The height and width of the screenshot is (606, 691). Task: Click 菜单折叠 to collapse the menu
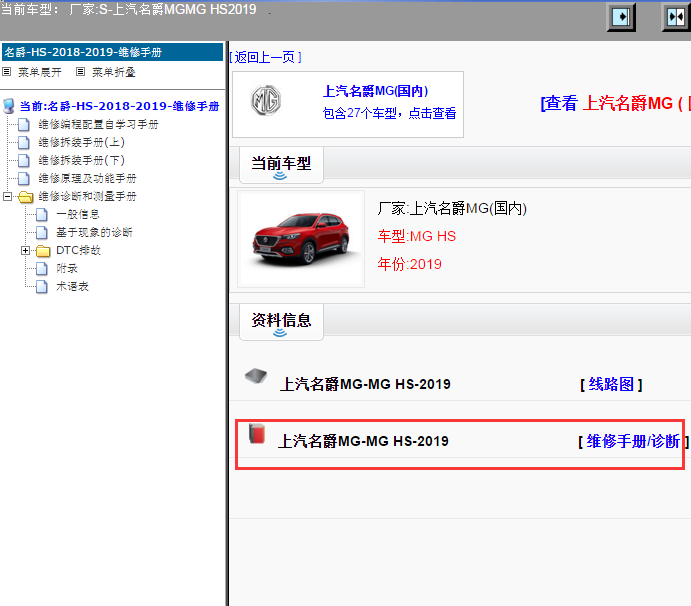[x=114, y=72]
